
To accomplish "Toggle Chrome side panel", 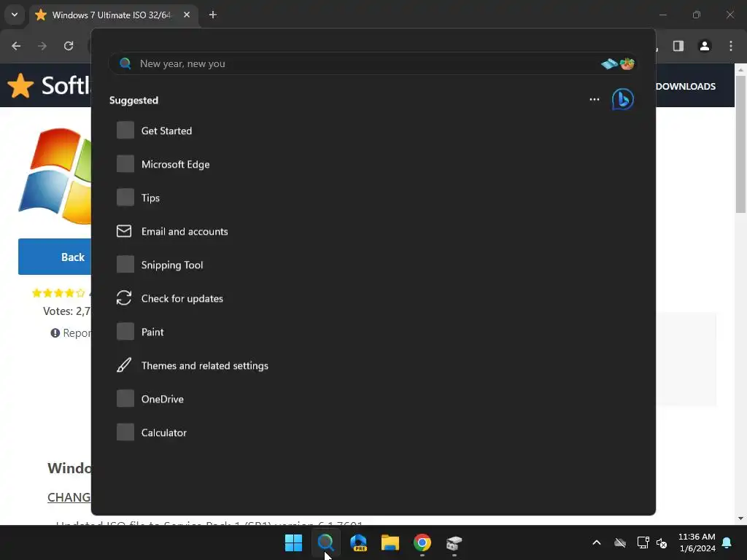I will (678, 46).
